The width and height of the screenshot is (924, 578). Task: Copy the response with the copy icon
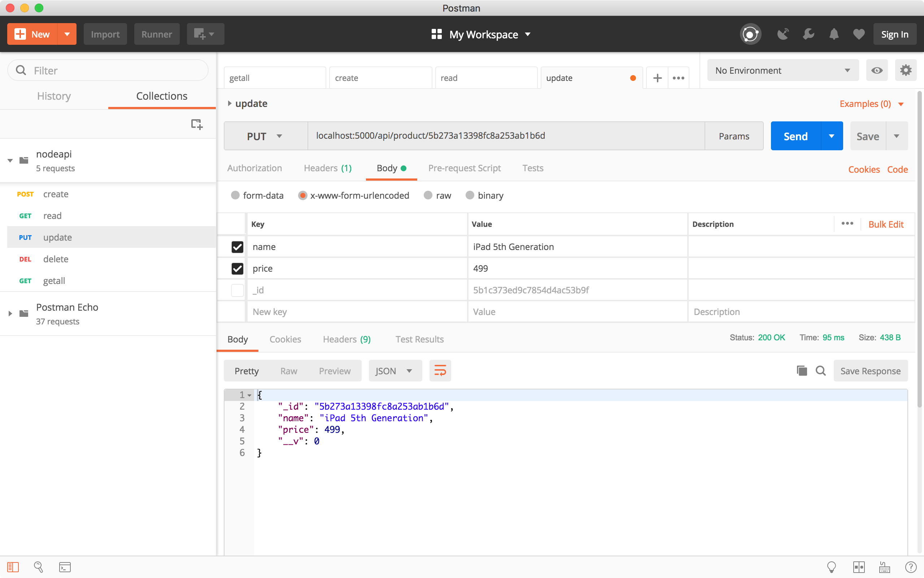pyautogui.click(x=802, y=371)
